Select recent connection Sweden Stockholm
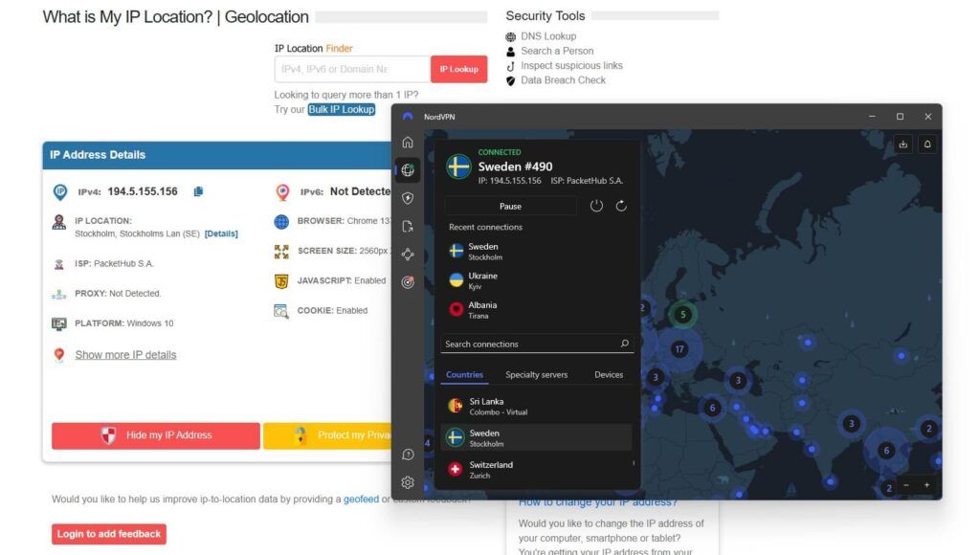The width and height of the screenshot is (980, 555). [537, 252]
